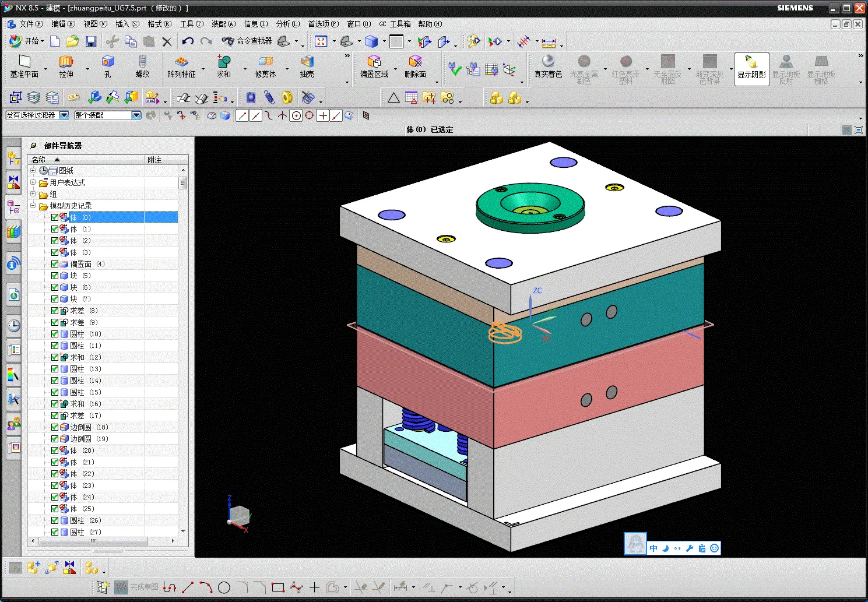Toggle the 显示阴影 show shadows button
The width and height of the screenshot is (868, 602).
point(751,69)
